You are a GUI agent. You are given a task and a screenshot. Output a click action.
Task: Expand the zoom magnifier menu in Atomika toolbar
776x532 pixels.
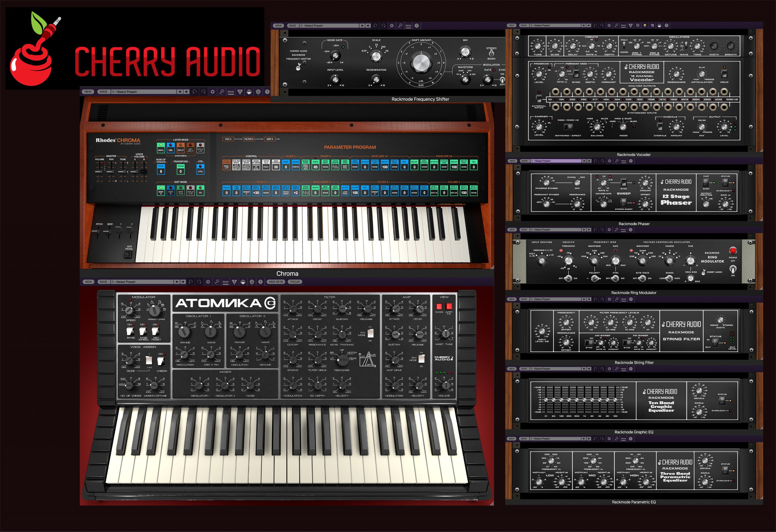pos(217,282)
